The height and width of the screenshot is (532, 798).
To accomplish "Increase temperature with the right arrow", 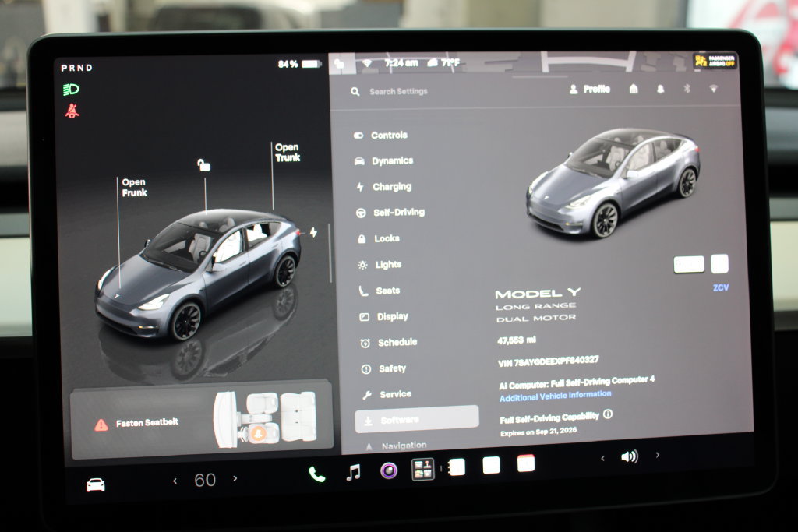I will click(235, 478).
